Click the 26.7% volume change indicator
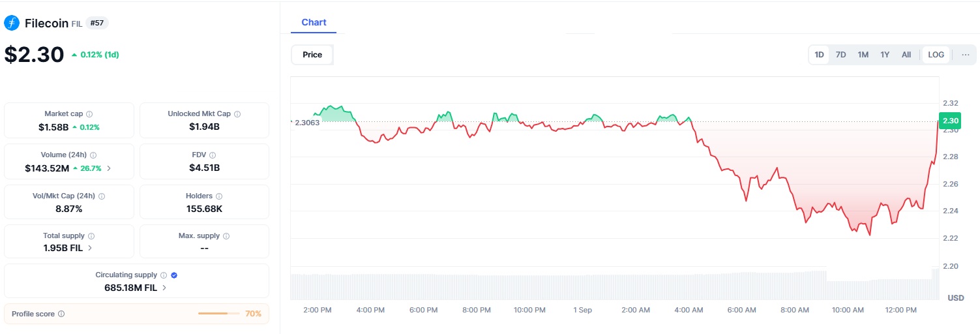This screenshot has width=980, height=334. (x=88, y=168)
